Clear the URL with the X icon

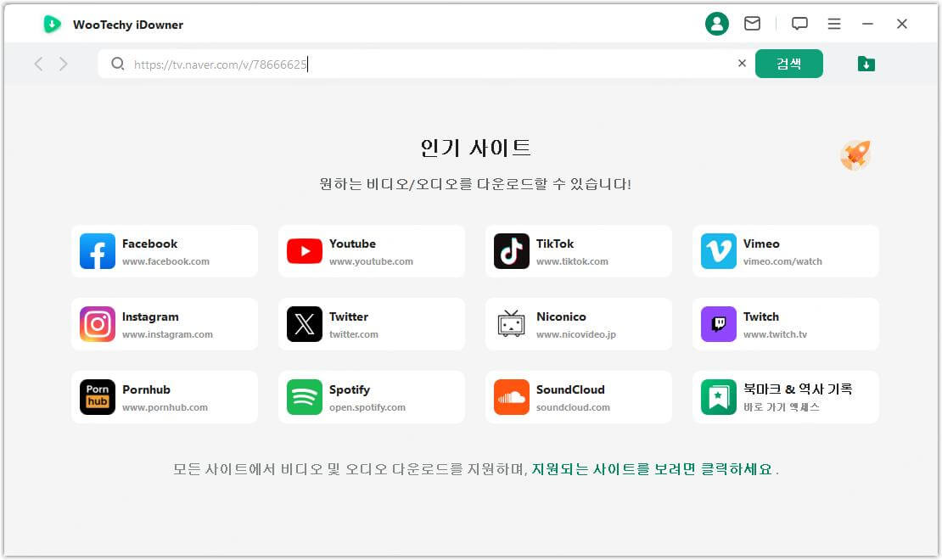[742, 63]
